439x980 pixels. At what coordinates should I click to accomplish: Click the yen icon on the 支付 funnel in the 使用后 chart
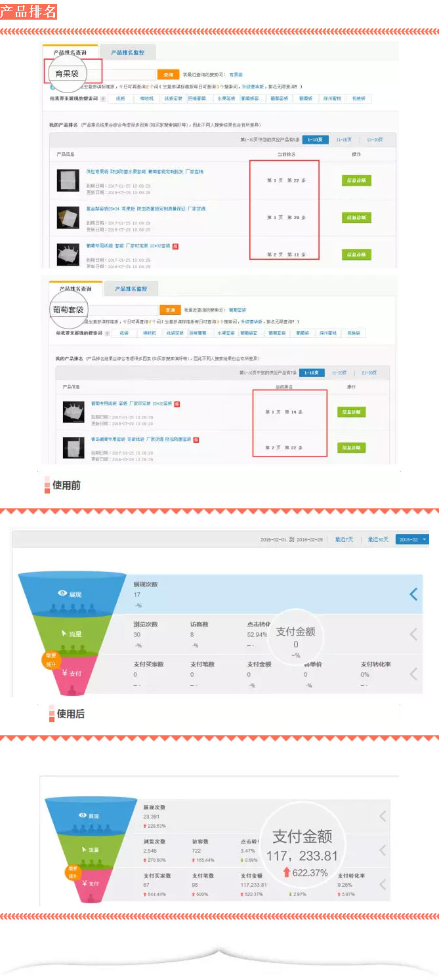[x=85, y=883]
